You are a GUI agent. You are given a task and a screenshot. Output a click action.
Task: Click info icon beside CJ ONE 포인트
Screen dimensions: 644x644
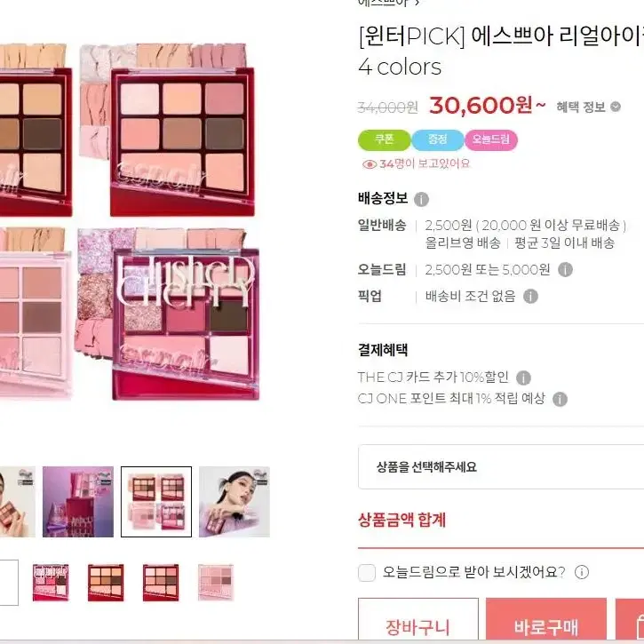(560, 399)
